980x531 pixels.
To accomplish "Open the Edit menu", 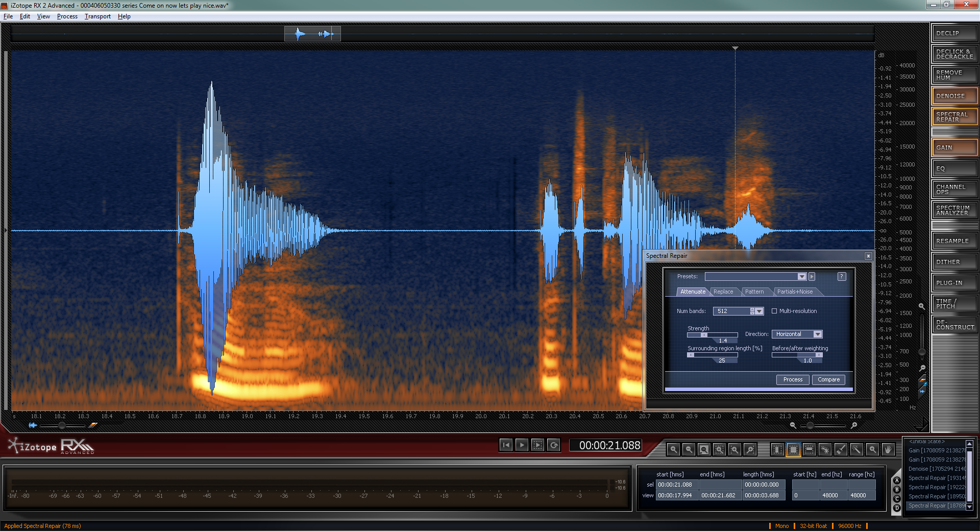I will [x=25, y=16].
